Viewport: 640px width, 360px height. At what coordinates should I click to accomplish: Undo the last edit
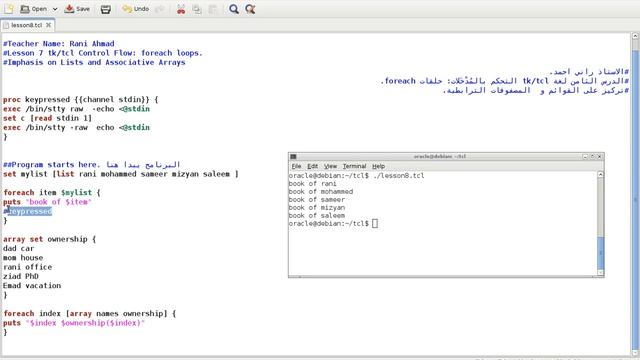136,9
